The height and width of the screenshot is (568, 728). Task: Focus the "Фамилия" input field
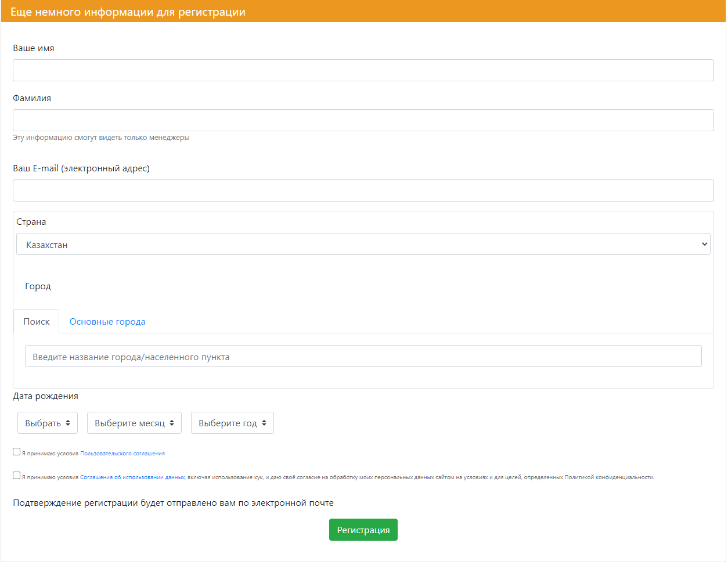pyautogui.click(x=363, y=120)
